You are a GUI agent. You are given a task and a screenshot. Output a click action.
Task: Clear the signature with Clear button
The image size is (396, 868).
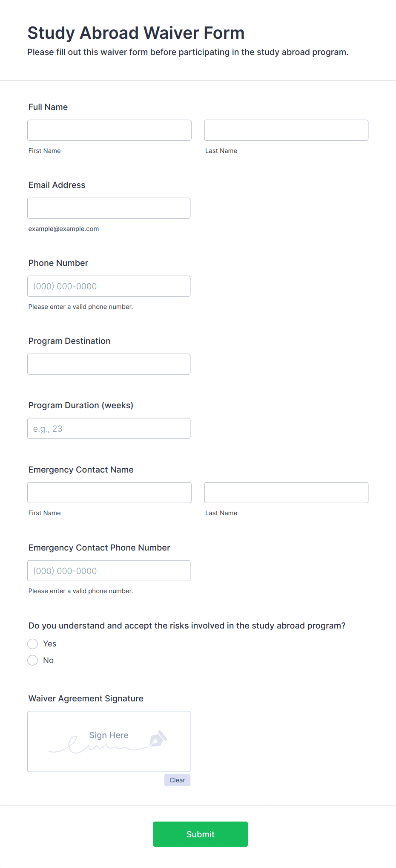click(177, 780)
